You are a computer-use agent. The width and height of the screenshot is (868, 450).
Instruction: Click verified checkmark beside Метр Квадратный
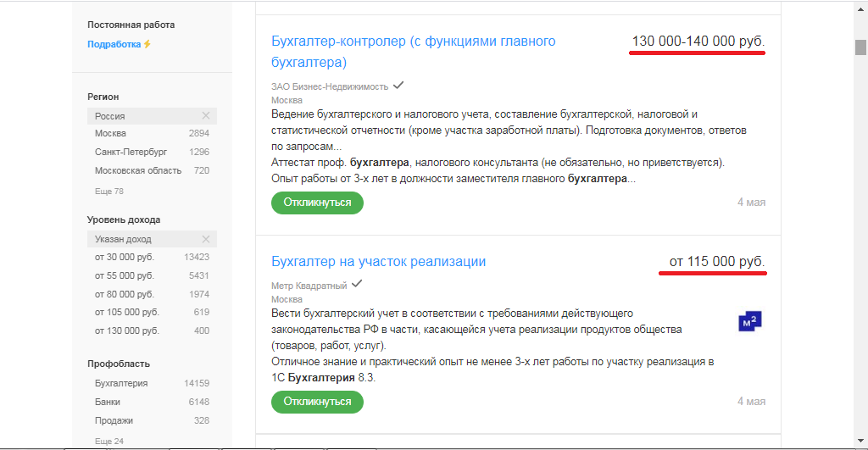[357, 284]
